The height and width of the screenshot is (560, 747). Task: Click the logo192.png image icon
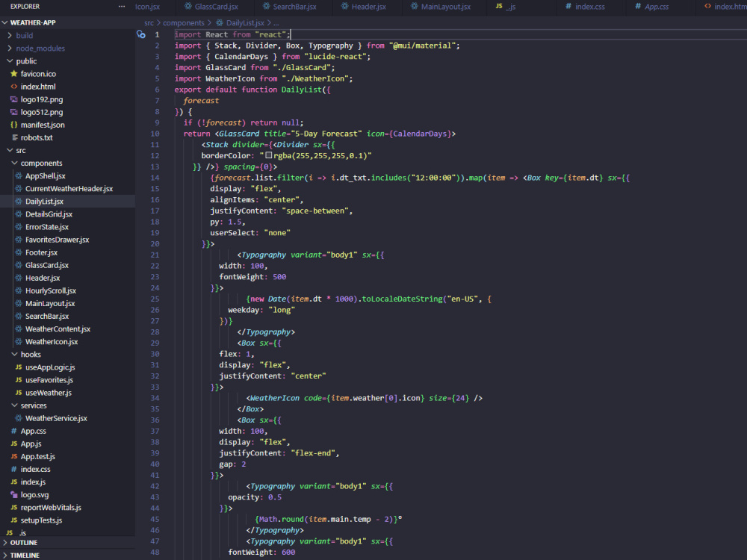click(13, 99)
